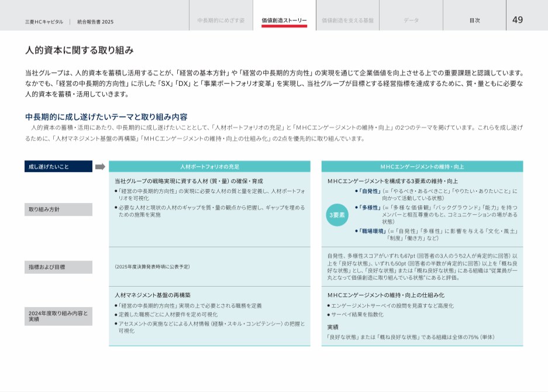
Task: Click the teal MHCエンゲージメントの維持・向上 column header
Action: pos(422,167)
